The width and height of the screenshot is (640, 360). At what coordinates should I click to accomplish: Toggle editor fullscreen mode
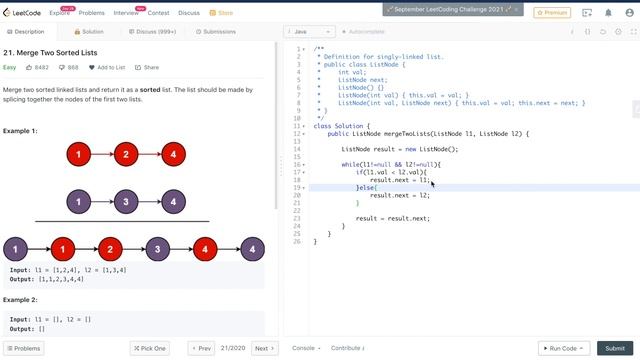[x=633, y=32]
